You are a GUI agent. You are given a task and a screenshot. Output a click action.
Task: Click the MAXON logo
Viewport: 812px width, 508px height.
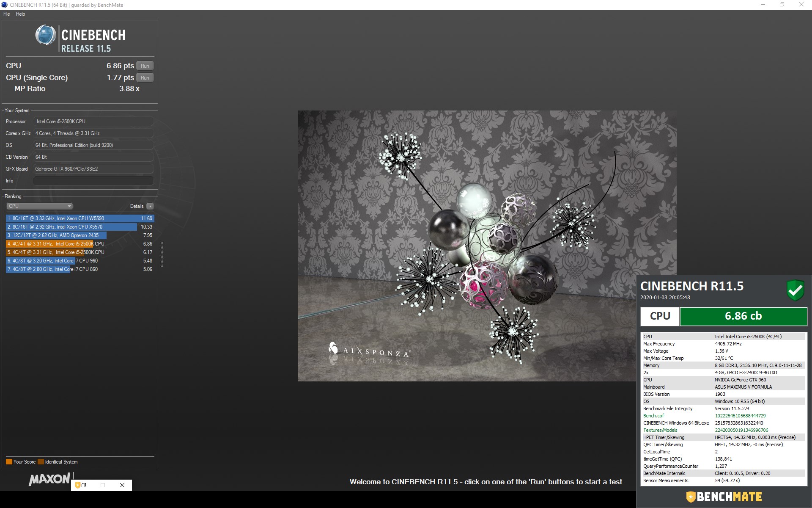click(x=49, y=479)
